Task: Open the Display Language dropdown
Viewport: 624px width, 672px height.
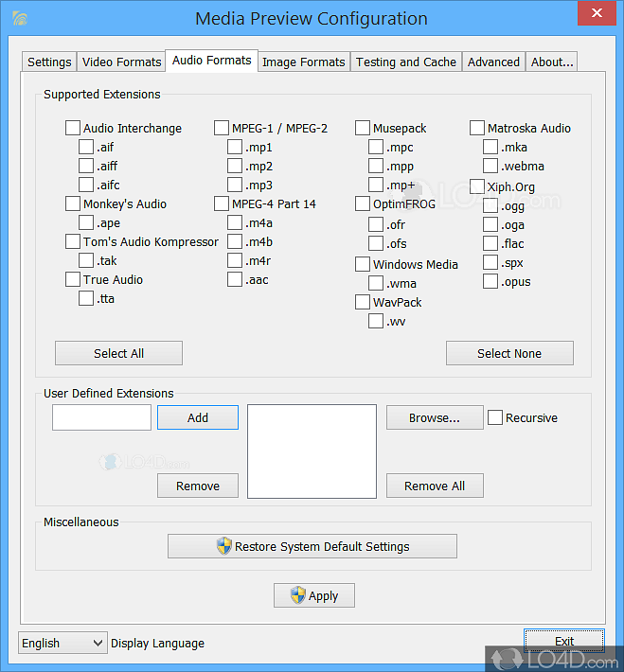Action: pyautogui.click(x=62, y=643)
